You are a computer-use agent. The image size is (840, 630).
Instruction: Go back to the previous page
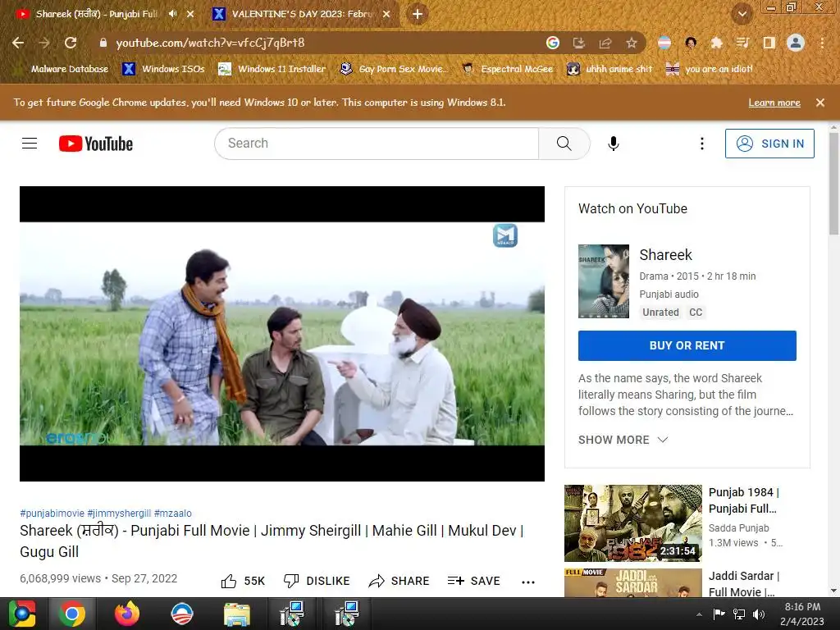(18, 43)
